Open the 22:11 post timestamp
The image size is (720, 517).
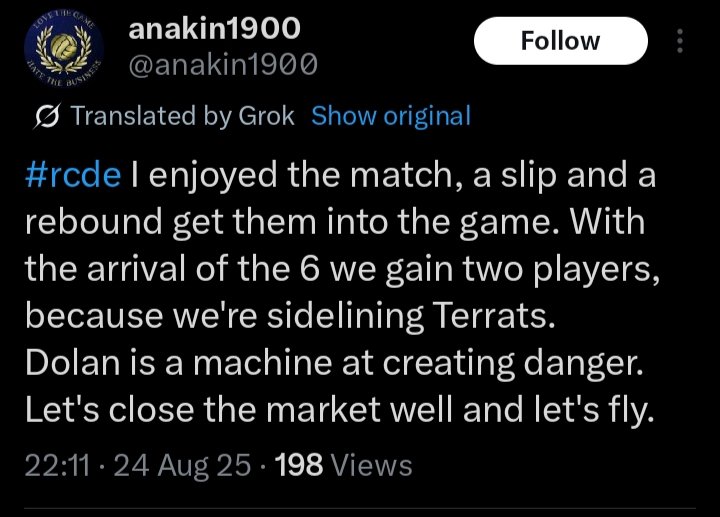click(57, 465)
